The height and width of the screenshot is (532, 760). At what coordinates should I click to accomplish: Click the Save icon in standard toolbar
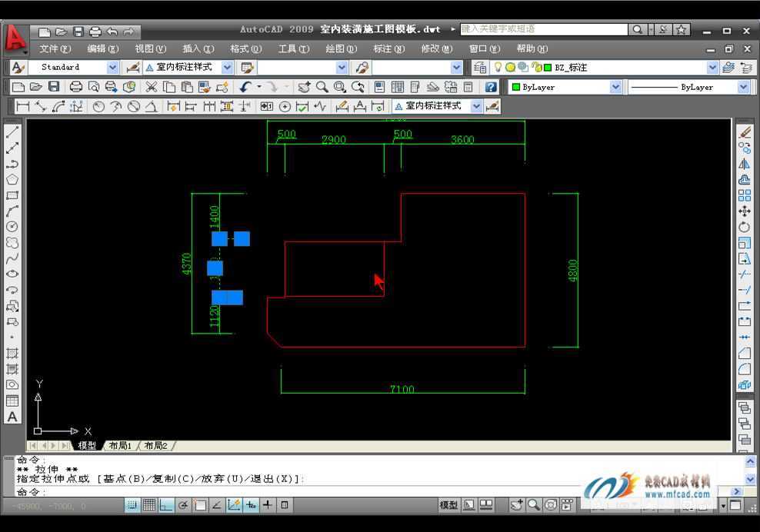pyautogui.click(x=54, y=87)
